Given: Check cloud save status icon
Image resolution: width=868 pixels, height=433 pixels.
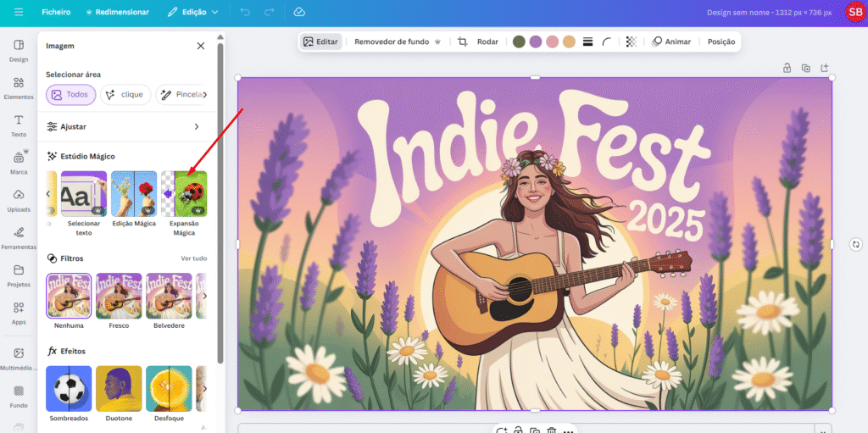Looking at the screenshot, I should 299,12.
